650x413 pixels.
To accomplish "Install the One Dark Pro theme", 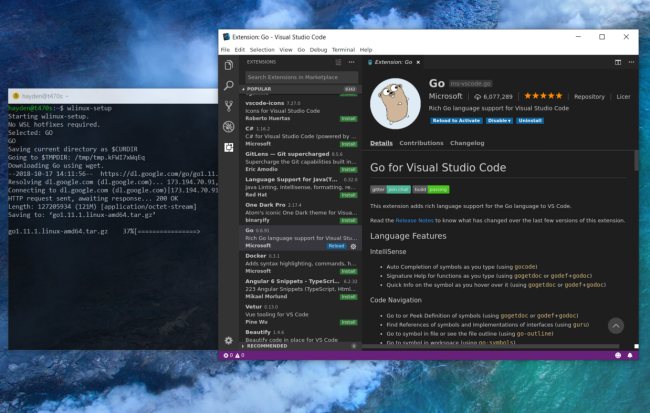I will [348, 221].
